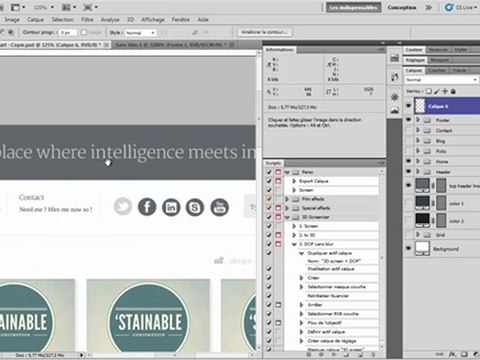Expand the Home layer group
Screen dimensions: 480x360
[418, 161]
